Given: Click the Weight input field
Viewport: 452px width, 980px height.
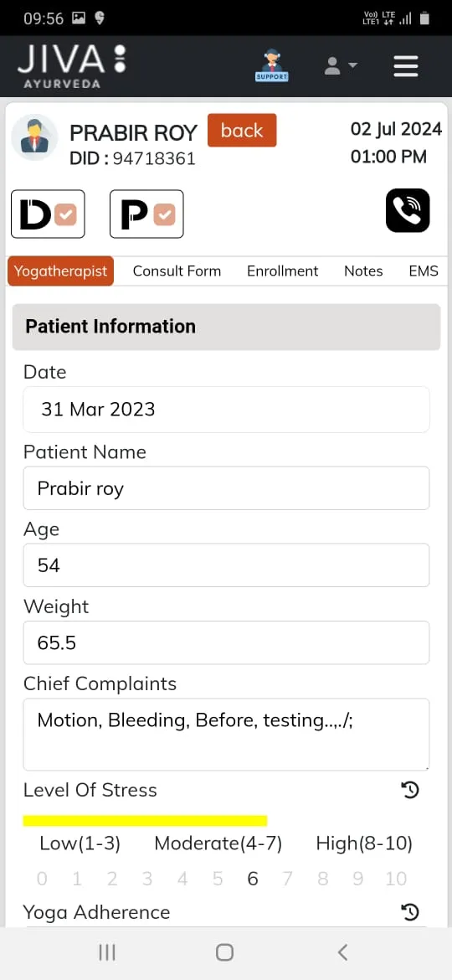Looking at the screenshot, I should pyautogui.click(x=226, y=642).
